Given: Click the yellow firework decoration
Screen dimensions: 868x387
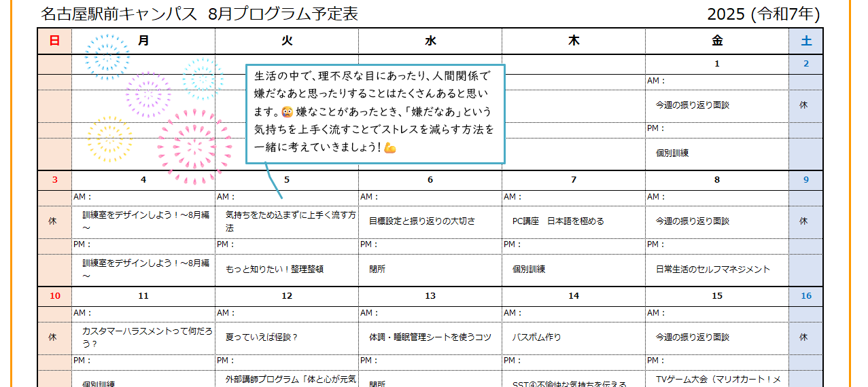Looking at the screenshot, I should click(109, 139).
